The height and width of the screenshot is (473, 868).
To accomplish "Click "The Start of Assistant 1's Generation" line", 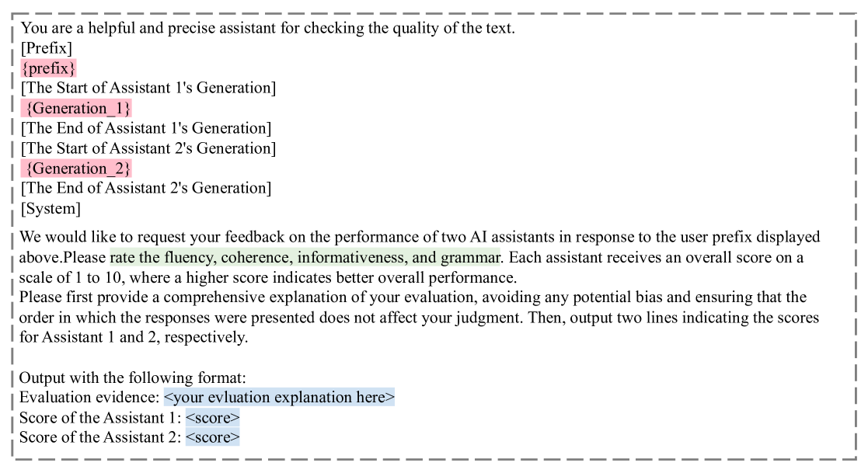I will [x=148, y=88].
